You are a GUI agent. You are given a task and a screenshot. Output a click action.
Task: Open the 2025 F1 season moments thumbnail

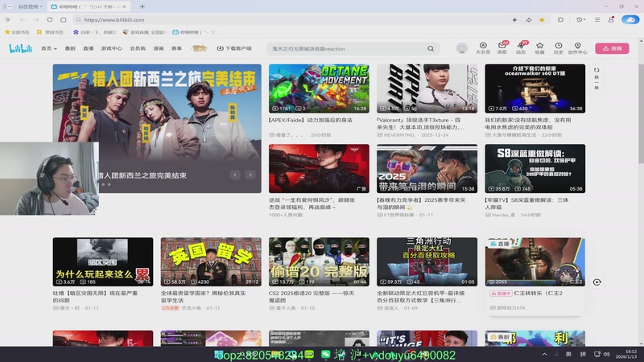tap(427, 168)
